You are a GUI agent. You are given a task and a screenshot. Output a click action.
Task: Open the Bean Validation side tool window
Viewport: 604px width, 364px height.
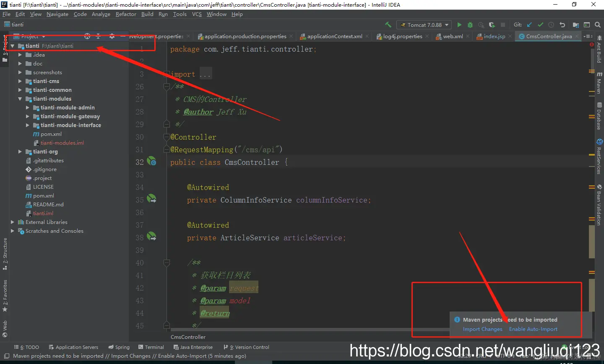point(599,205)
